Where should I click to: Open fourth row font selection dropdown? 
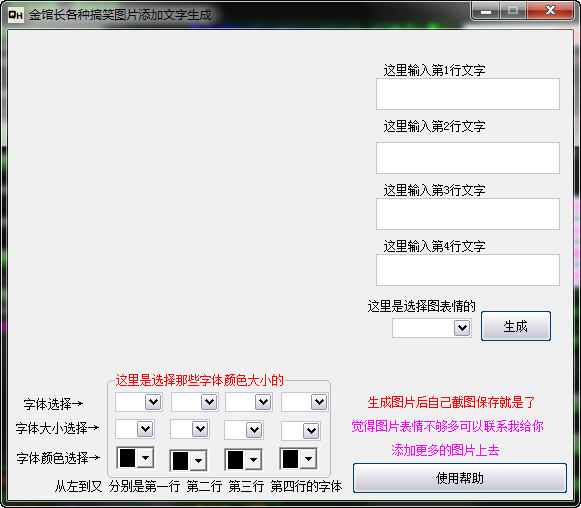click(305, 402)
